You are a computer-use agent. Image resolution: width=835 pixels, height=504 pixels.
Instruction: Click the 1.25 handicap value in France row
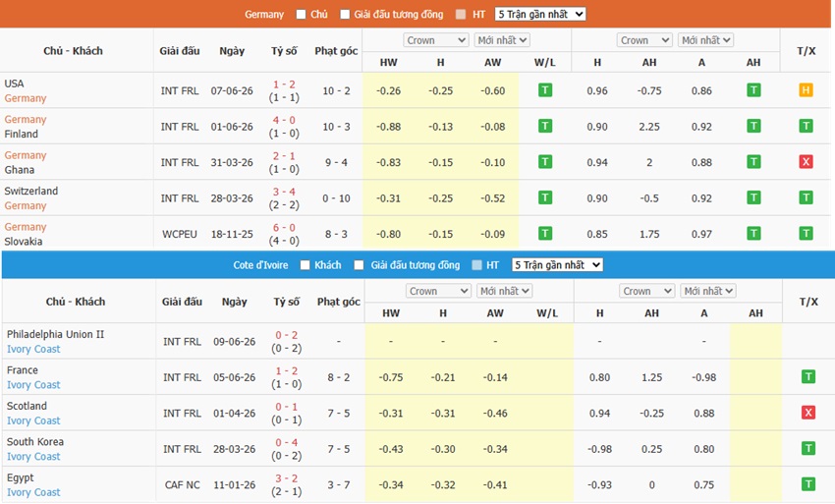[x=652, y=377]
